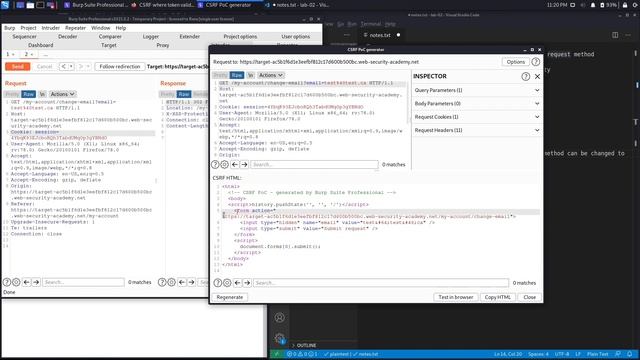This screenshot has width=640, height=360.
Task: Go to next match in CSRF request search
Action: pos(244,164)
